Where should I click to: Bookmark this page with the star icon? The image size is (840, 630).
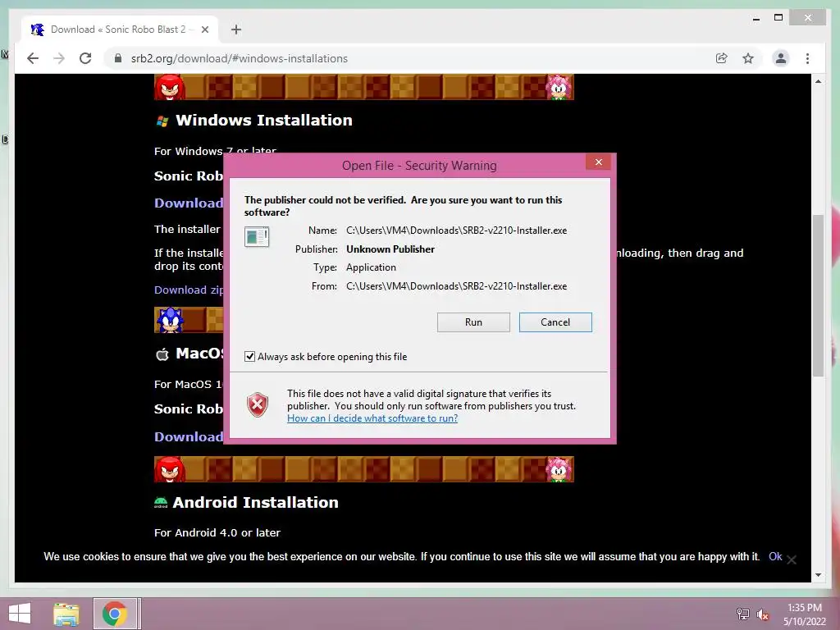click(x=748, y=58)
